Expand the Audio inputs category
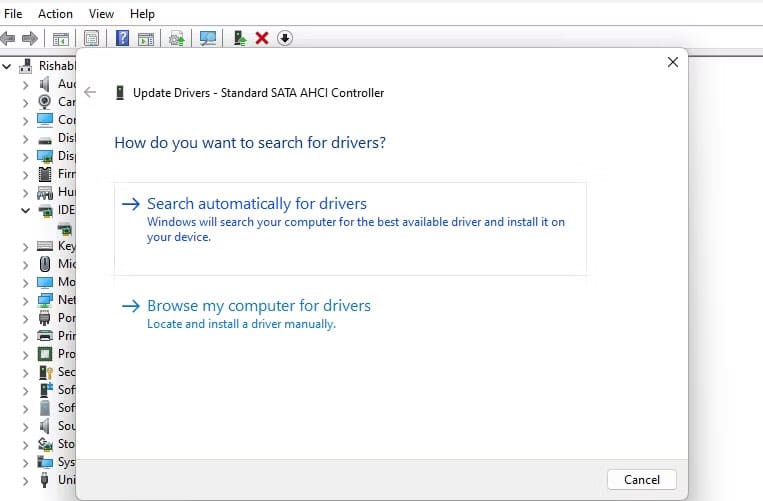763x501 pixels. click(25, 85)
